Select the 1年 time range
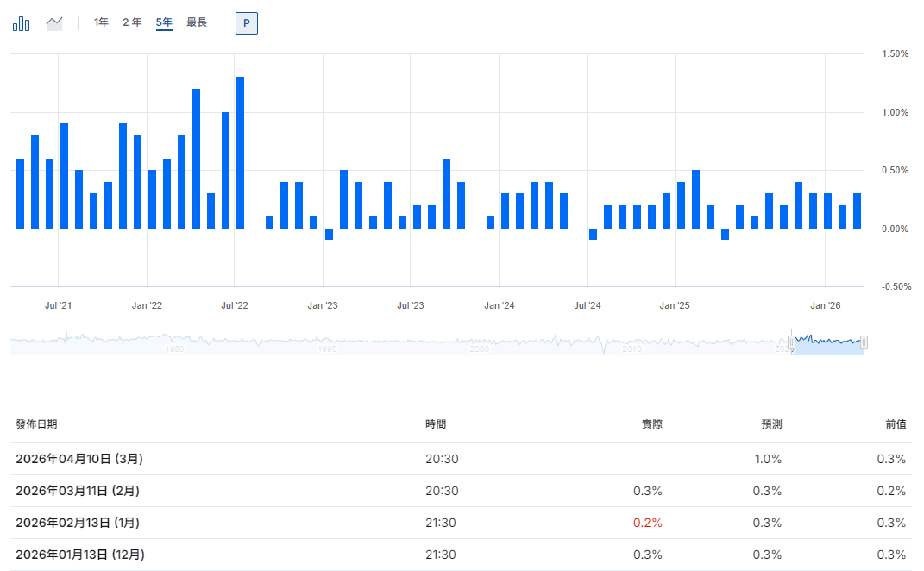924x571 pixels. [101, 22]
